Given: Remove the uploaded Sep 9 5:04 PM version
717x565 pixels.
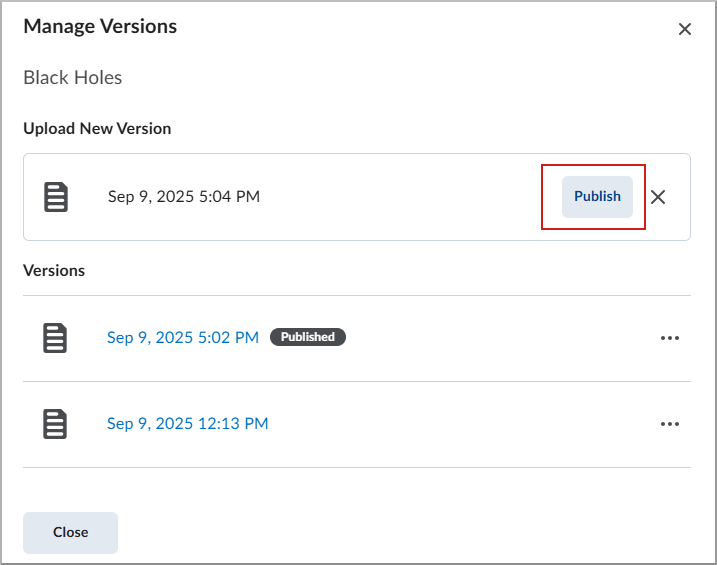Looking at the screenshot, I should coord(658,197).
